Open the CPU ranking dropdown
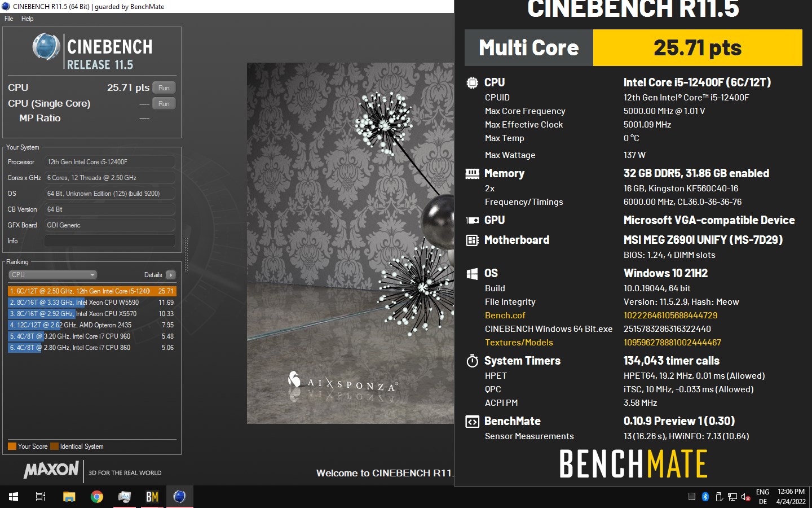Screen dimensions: 812x508 pyautogui.click(x=52, y=275)
